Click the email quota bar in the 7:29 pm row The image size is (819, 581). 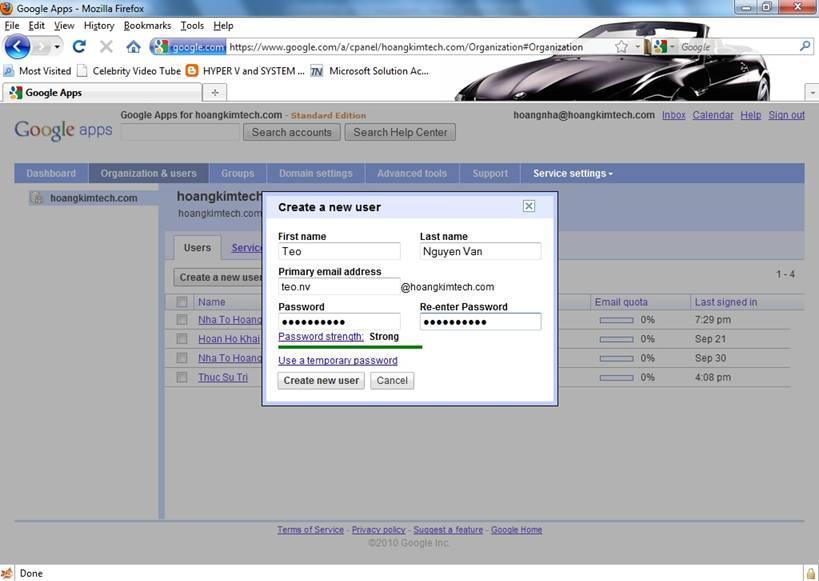[616, 320]
